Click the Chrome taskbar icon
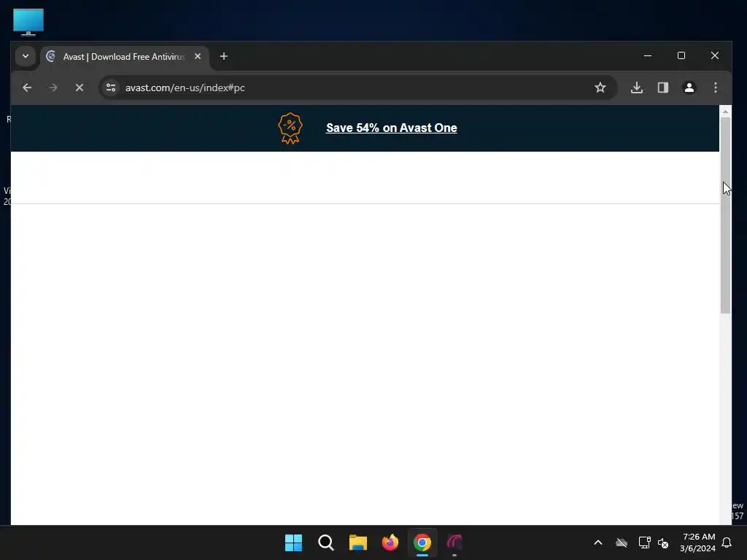747x560 pixels. tap(422, 542)
